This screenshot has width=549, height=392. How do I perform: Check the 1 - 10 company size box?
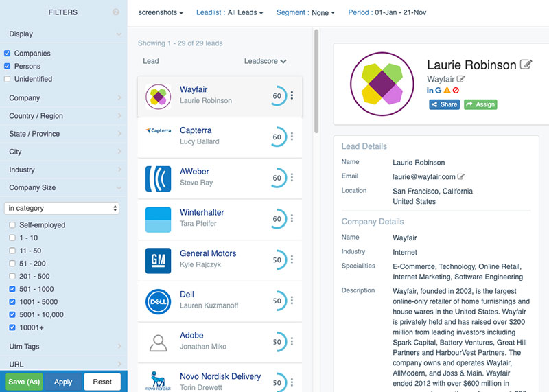12,238
